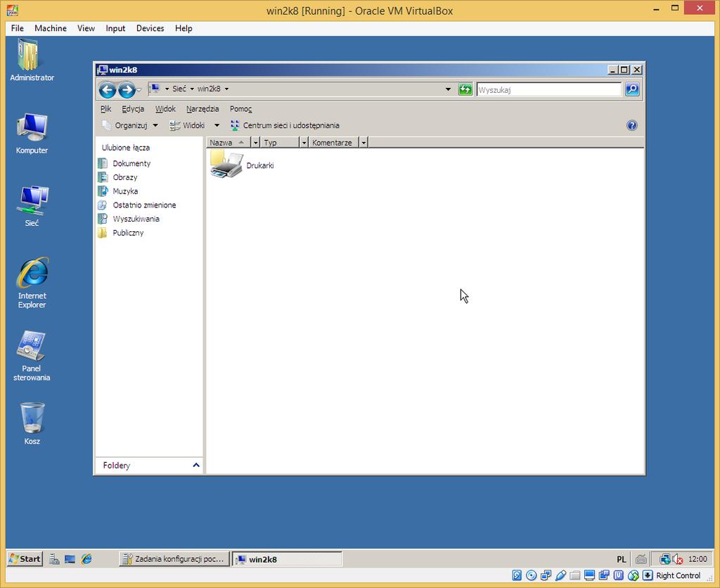Click the Forward navigation arrow
This screenshot has height=588, width=720.
(x=127, y=89)
